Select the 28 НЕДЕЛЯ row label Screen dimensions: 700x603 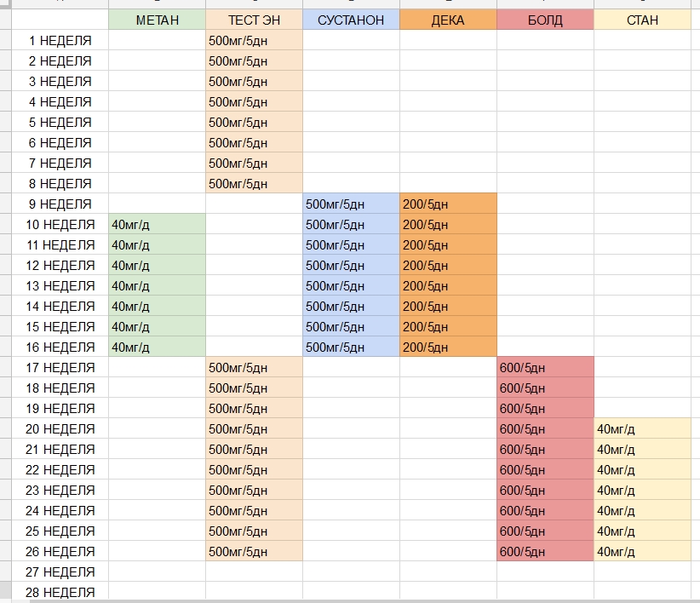click(61, 592)
